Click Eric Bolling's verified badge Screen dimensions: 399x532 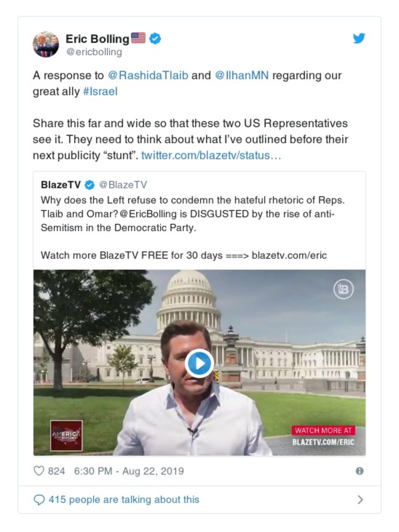(x=155, y=38)
